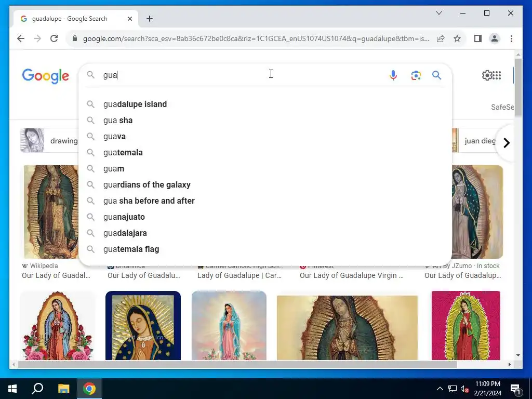The width and height of the screenshot is (532, 399).
Task: Open the Windows Start menu
Action: pos(12,389)
